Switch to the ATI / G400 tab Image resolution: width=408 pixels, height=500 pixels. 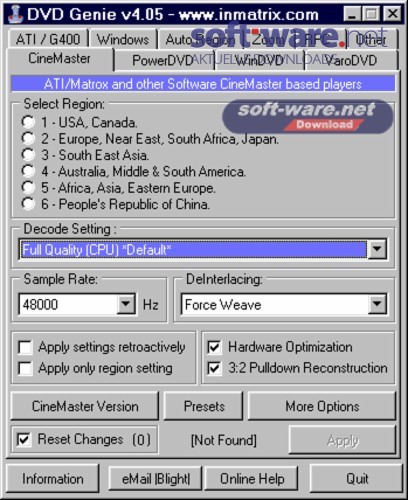coord(48,39)
